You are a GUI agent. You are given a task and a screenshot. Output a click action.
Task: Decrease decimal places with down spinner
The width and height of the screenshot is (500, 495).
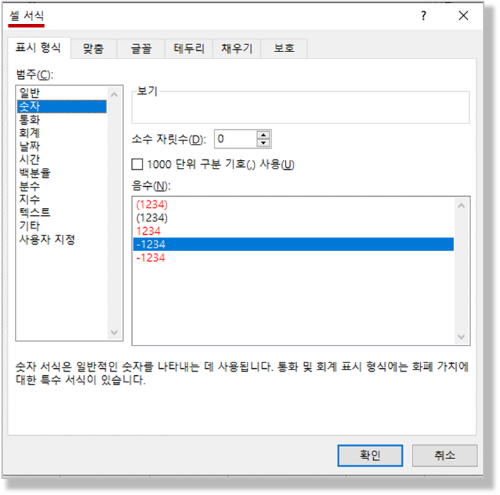[263, 143]
